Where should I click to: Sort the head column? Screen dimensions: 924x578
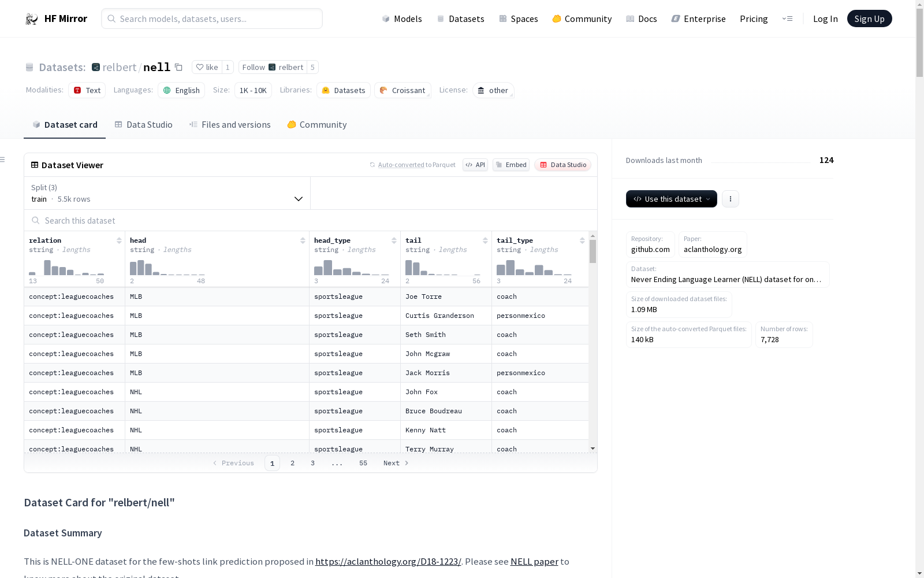pyautogui.click(x=303, y=240)
